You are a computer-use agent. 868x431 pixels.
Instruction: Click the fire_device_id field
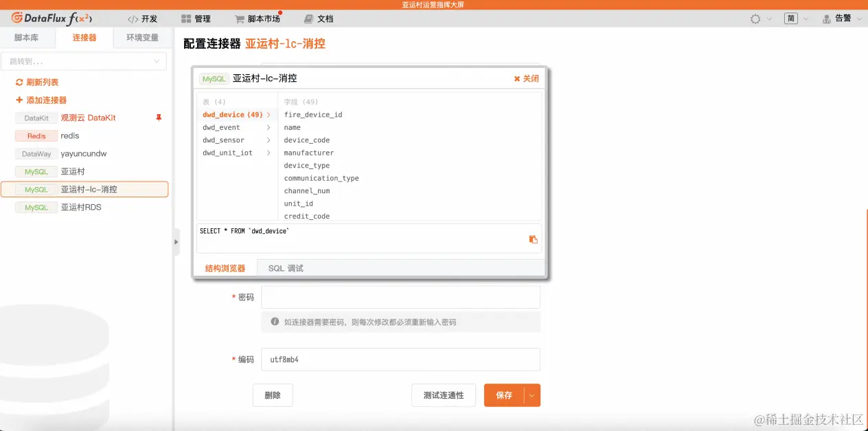[x=313, y=115]
